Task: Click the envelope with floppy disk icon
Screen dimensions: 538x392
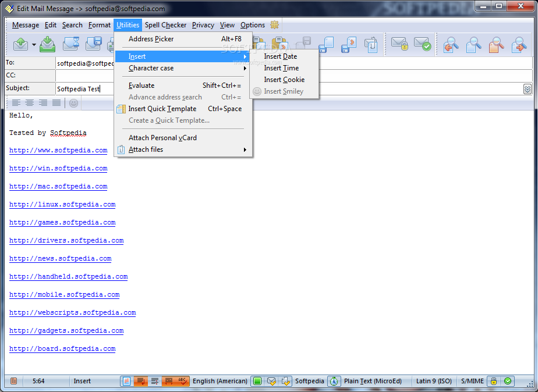Action: [x=93, y=44]
